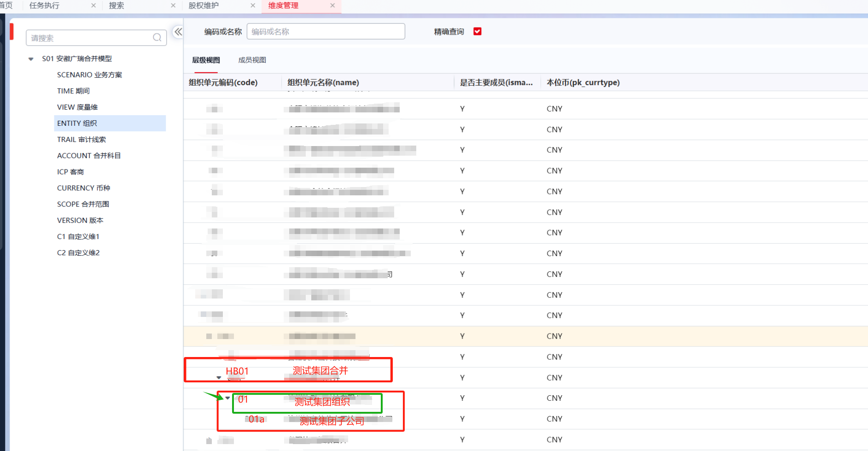
Task: Switch to the 成员视图 tab
Action: (252, 60)
